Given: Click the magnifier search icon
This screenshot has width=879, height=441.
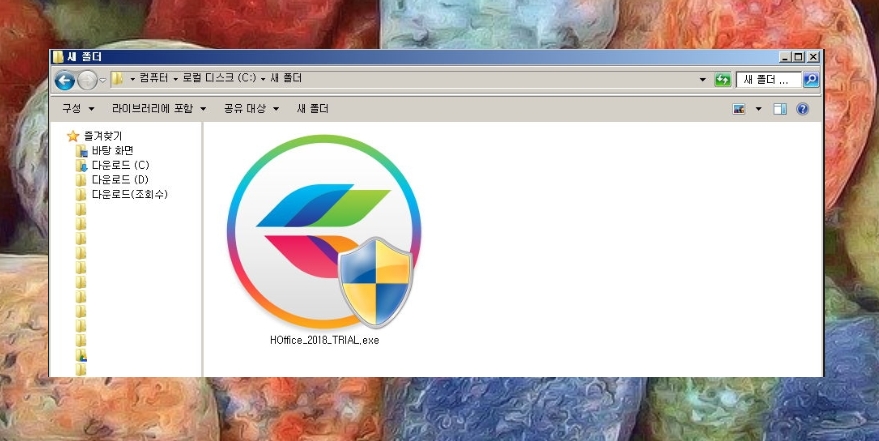Looking at the screenshot, I should [x=811, y=80].
